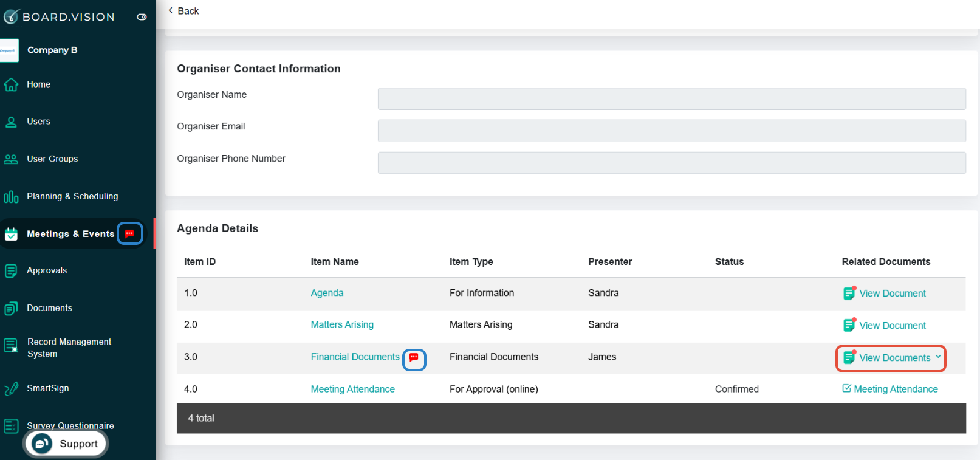Screen dimensions: 980x460
Task: View Document for Agenda row
Action: pyautogui.click(x=893, y=294)
